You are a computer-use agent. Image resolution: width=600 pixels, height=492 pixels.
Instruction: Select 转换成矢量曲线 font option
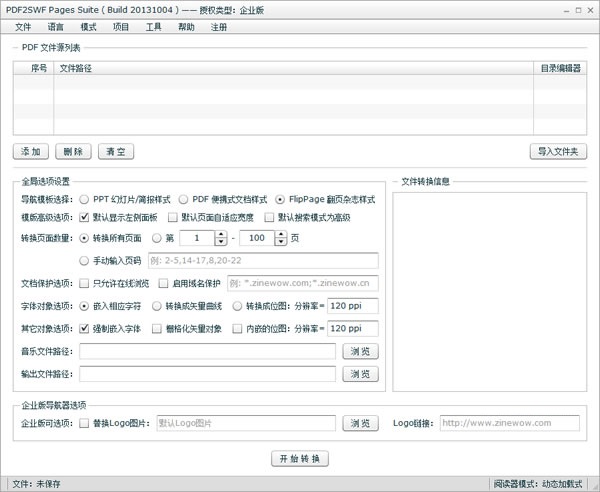157,306
